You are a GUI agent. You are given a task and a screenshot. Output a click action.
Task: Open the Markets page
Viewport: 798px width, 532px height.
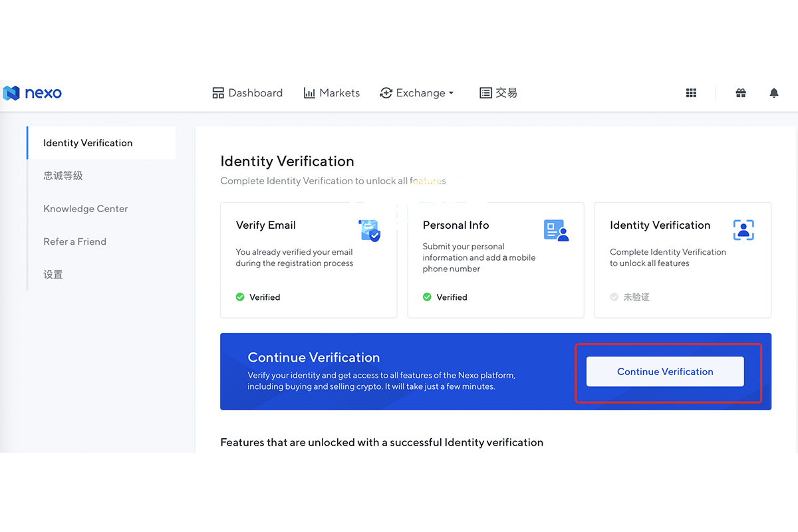pyautogui.click(x=332, y=93)
